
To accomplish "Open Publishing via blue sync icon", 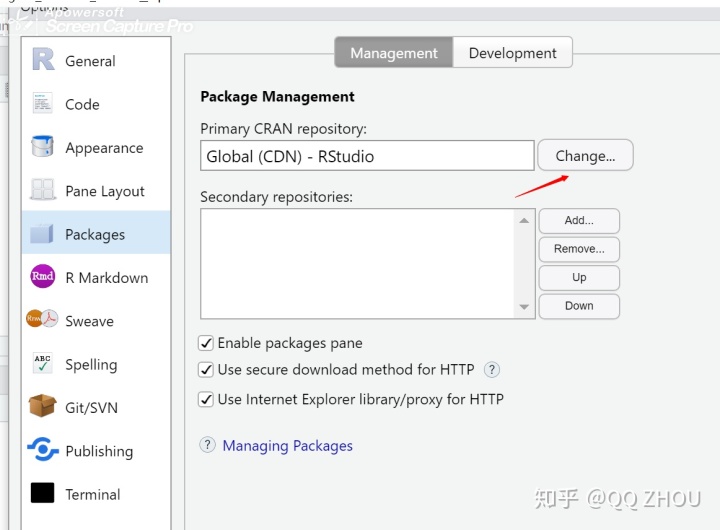I will 43,449.
